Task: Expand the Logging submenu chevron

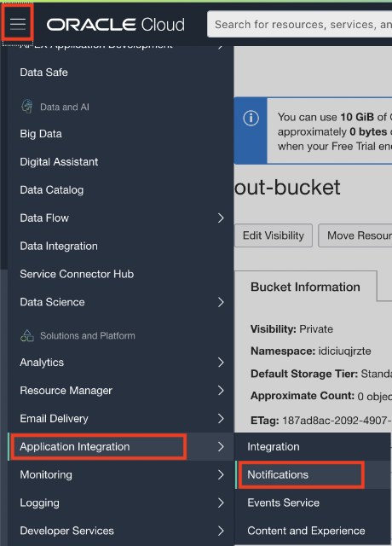Action: [221, 502]
